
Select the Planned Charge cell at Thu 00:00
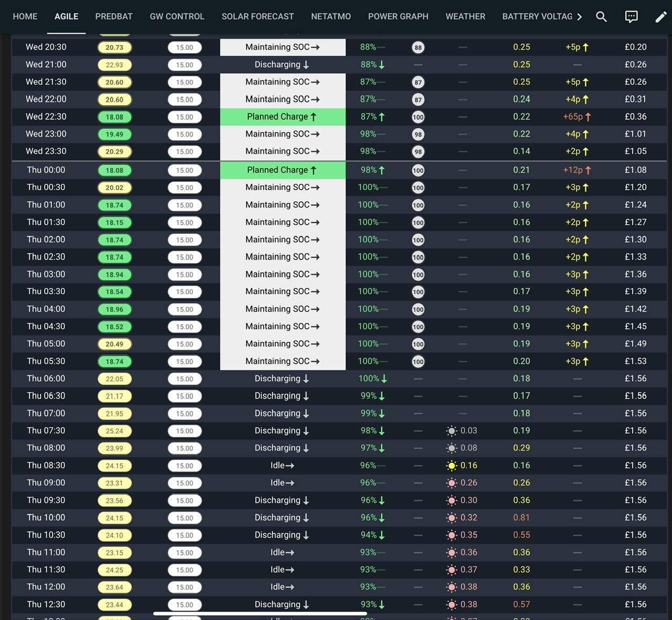[x=282, y=170]
